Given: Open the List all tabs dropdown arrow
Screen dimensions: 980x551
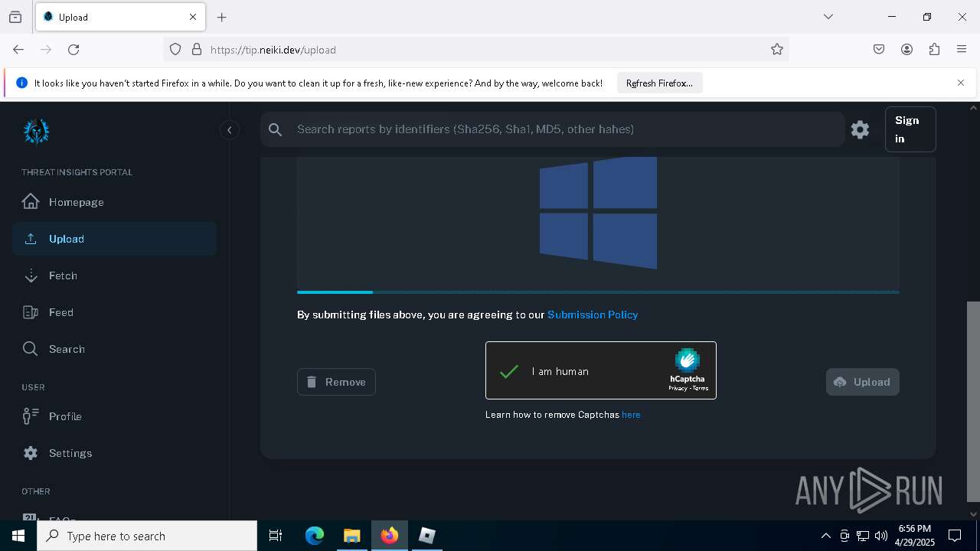Looking at the screenshot, I should click(828, 17).
